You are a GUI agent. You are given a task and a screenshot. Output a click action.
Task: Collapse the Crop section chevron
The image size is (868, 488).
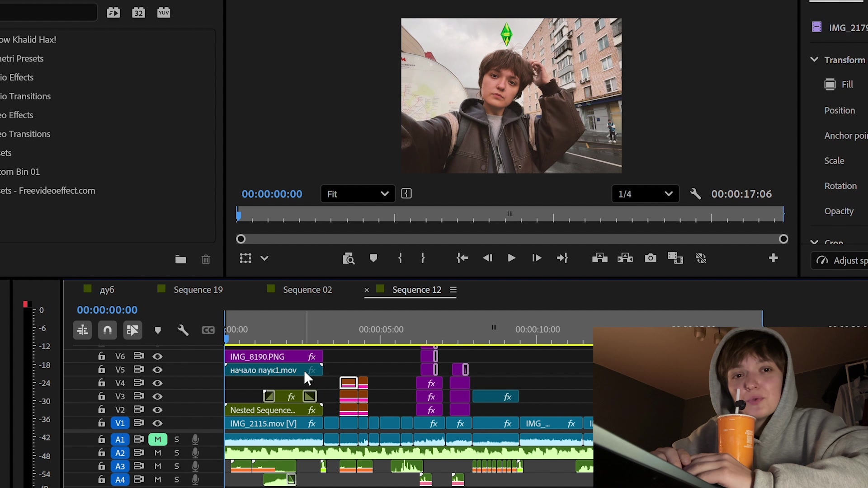click(814, 242)
